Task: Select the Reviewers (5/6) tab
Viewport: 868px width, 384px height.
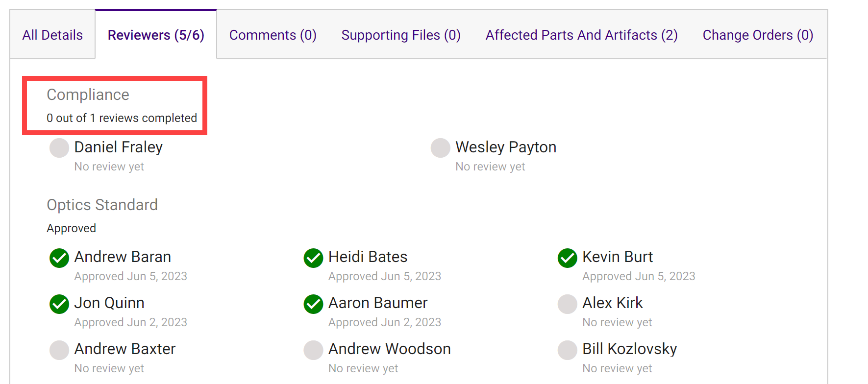Action: 156,35
